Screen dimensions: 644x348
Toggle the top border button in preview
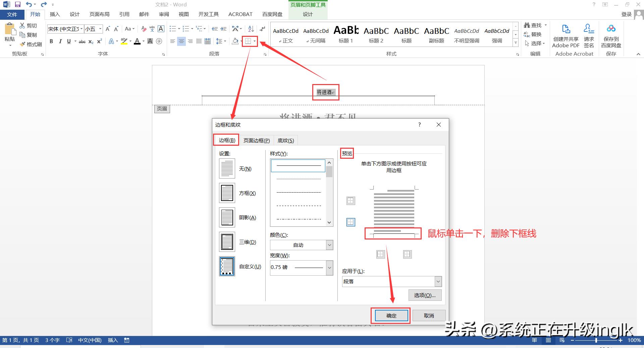pyautogui.click(x=351, y=201)
